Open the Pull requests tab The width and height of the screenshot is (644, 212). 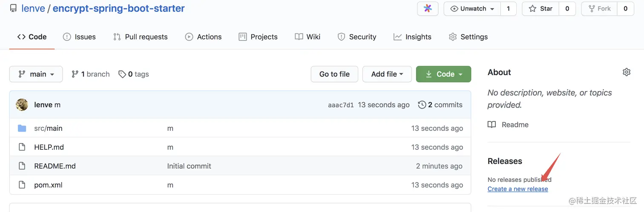[140, 37]
